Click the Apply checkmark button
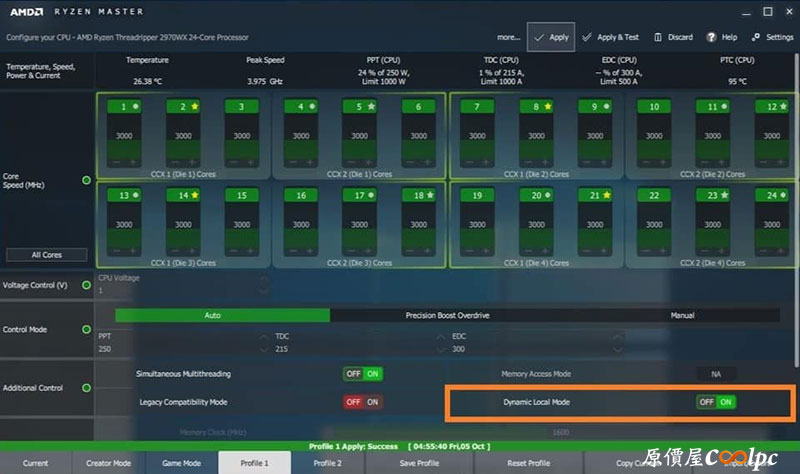This screenshot has width=800, height=474. pyautogui.click(x=551, y=37)
